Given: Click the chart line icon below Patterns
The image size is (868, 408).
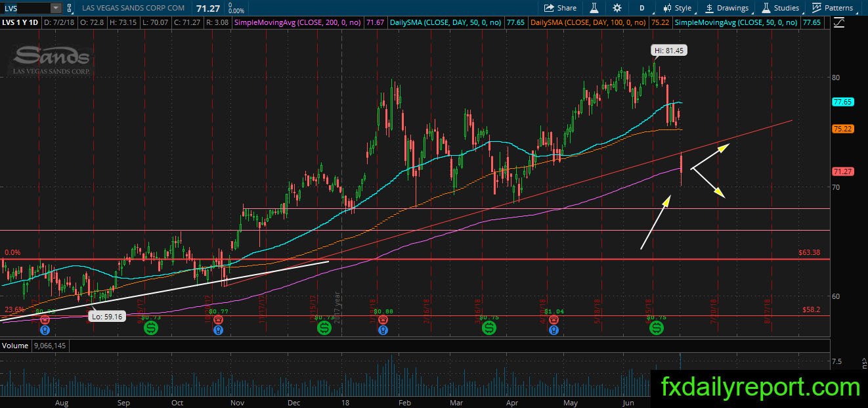Looking at the screenshot, I should (839, 22).
